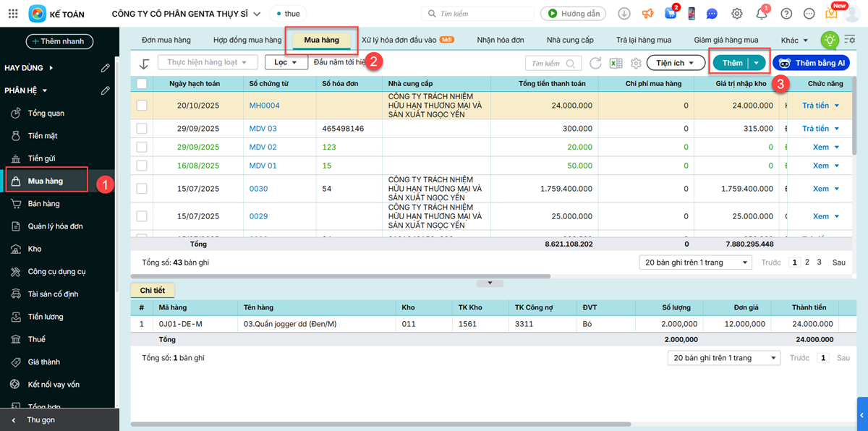
Task: Check the row for voucher MDV 03
Action: pyautogui.click(x=142, y=129)
